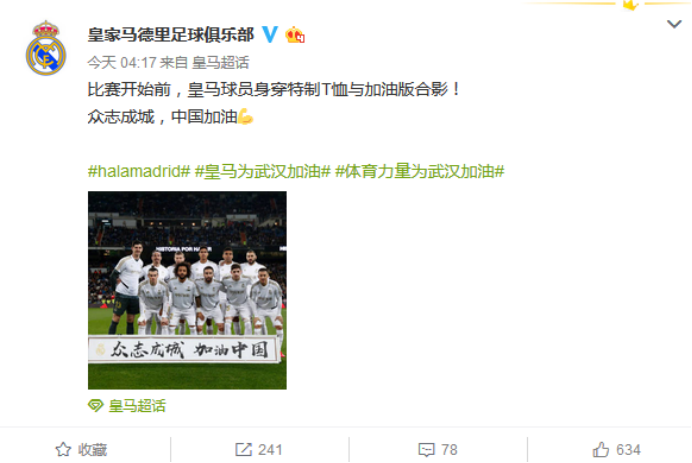Open the 皇家马德里足球俱乐部 account name

[171, 34]
